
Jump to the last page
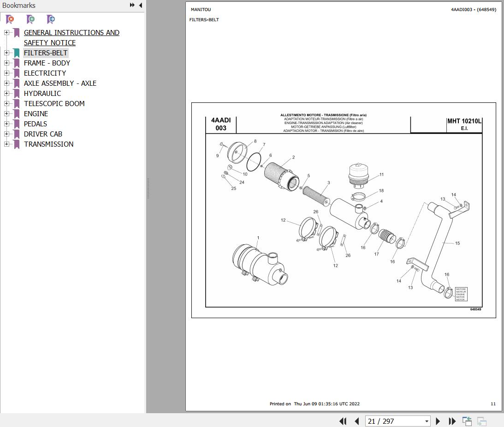pos(452,421)
